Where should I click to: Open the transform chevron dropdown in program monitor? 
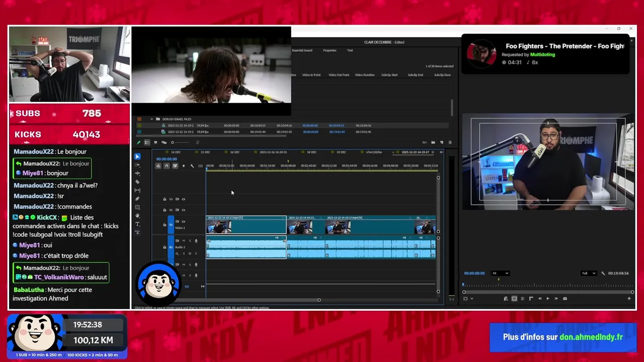pyautogui.click(x=472, y=299)
